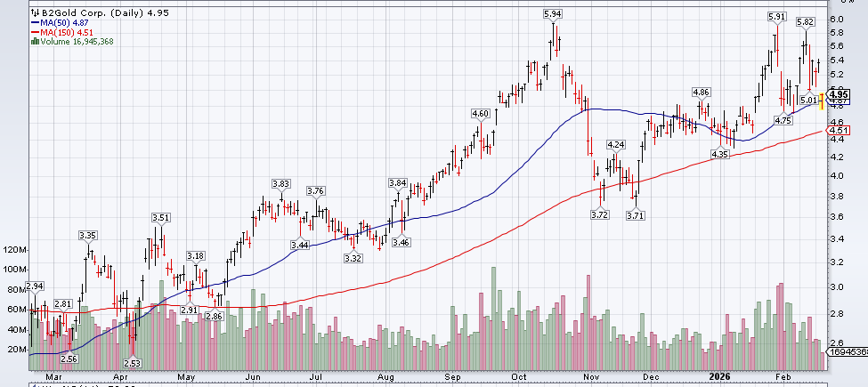This screenshot has height=387, width=868.
Task: Click the 16945368 volume axis tag
Action: click(x=847, y=352)
